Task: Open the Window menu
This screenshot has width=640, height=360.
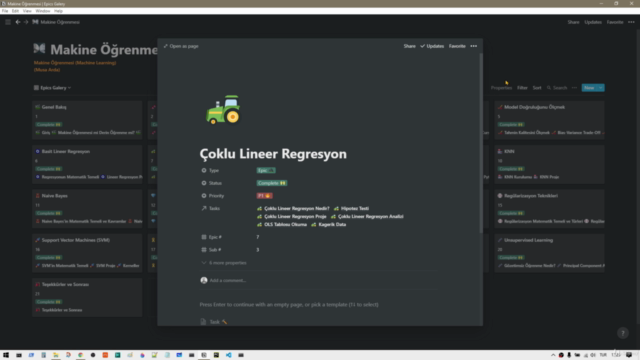Action: pos(43,11)
